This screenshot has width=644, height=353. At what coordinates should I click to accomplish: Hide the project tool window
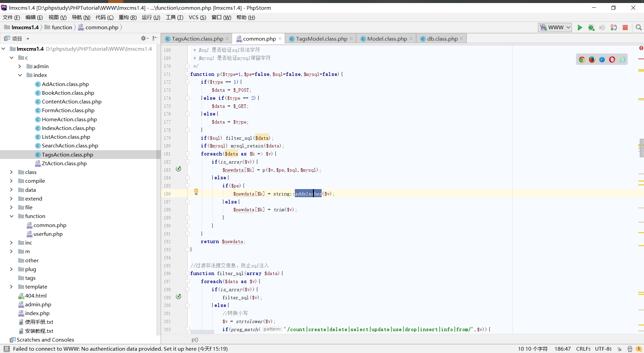point(155,38)
